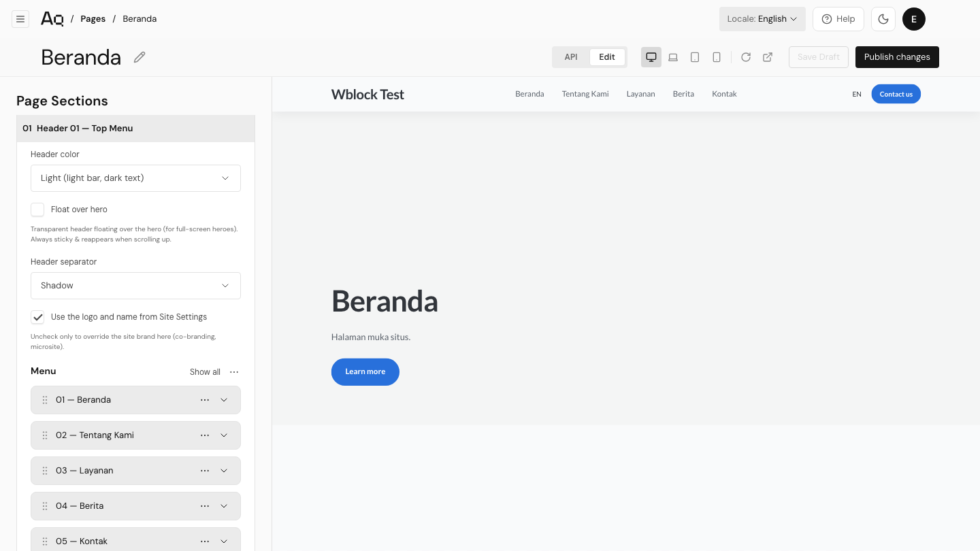Click Contact us button in preview
Viewport: 980px width, 551px height.
pyautogui.click(x=896, y=94)
